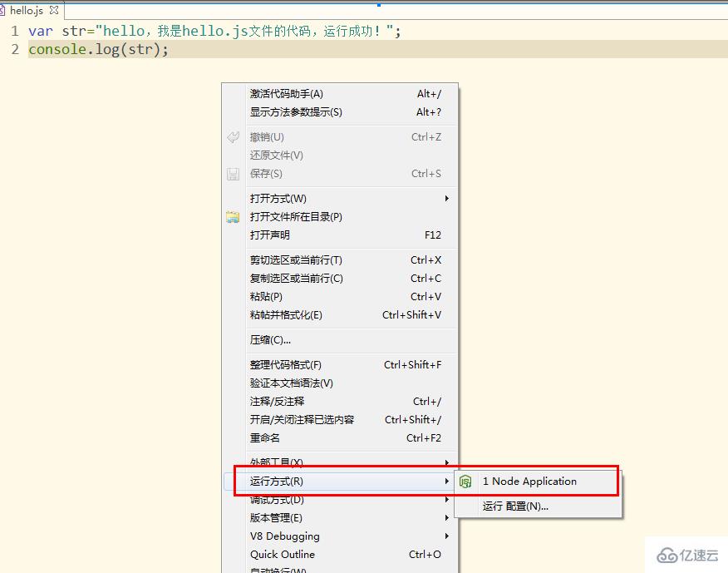This screenshot has height=573, width=728.
Task: Click line number 2 in the editor gutter
Action: click(x=15, y=49)
